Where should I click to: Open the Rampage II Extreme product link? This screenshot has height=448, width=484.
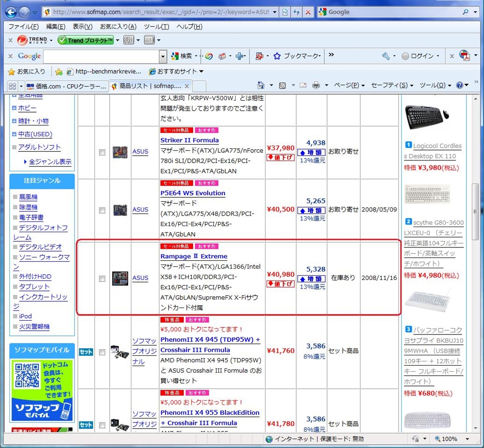click(194, 256)
